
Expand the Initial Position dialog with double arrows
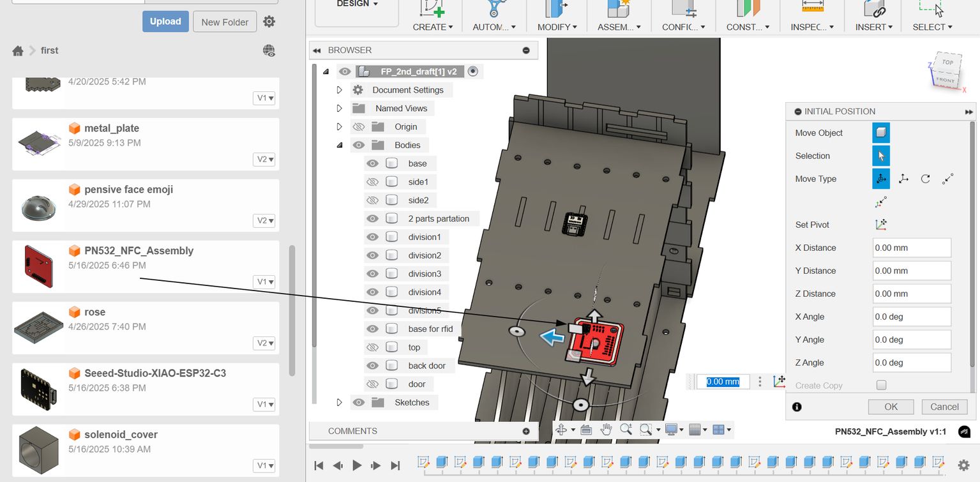click(969, 112)
